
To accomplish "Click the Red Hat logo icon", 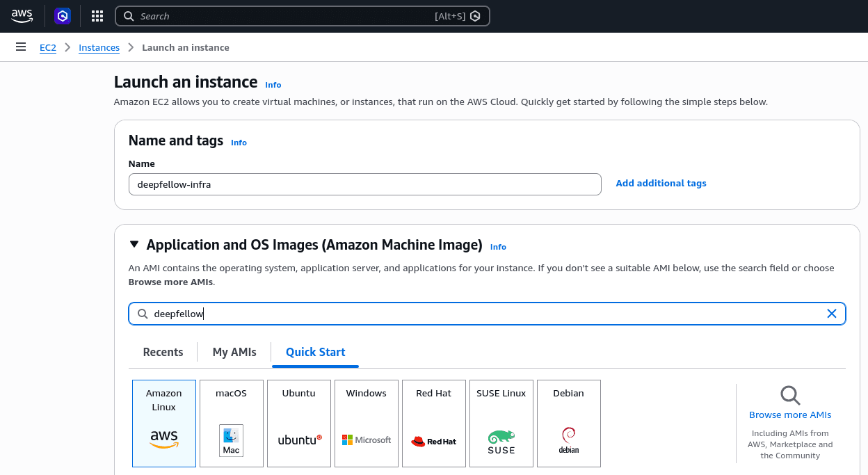I will [433, 441].
